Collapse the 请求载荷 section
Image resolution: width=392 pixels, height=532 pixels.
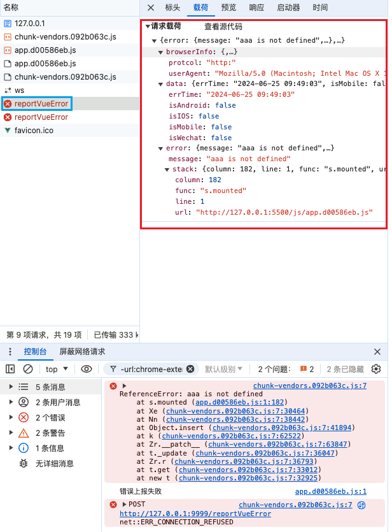tap(148, 27)
